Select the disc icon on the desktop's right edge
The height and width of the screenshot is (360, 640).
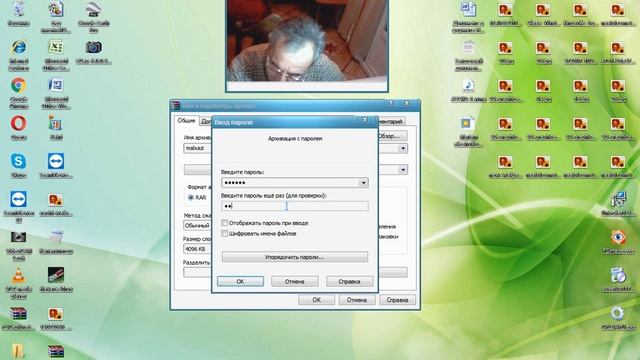tap(618, 276)
